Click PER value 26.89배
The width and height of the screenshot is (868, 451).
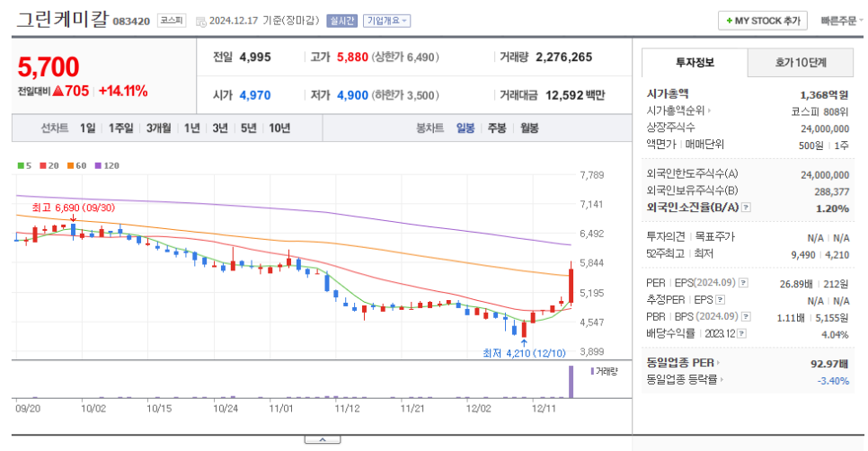[796, 284]
